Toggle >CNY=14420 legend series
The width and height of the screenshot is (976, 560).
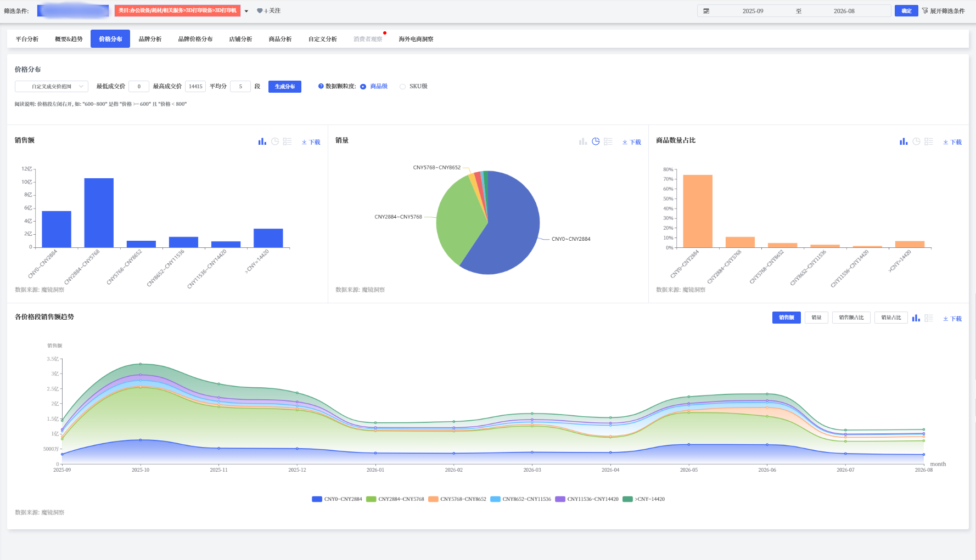[x=643, y=499]
